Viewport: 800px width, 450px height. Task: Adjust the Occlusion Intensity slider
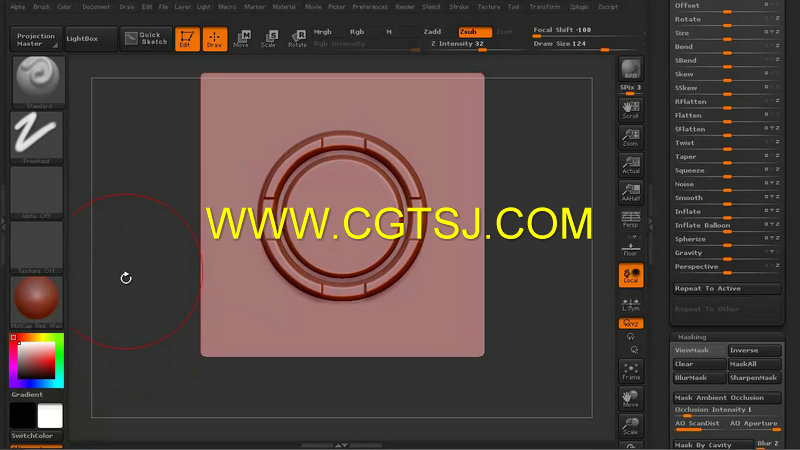(x=727, y=411)
